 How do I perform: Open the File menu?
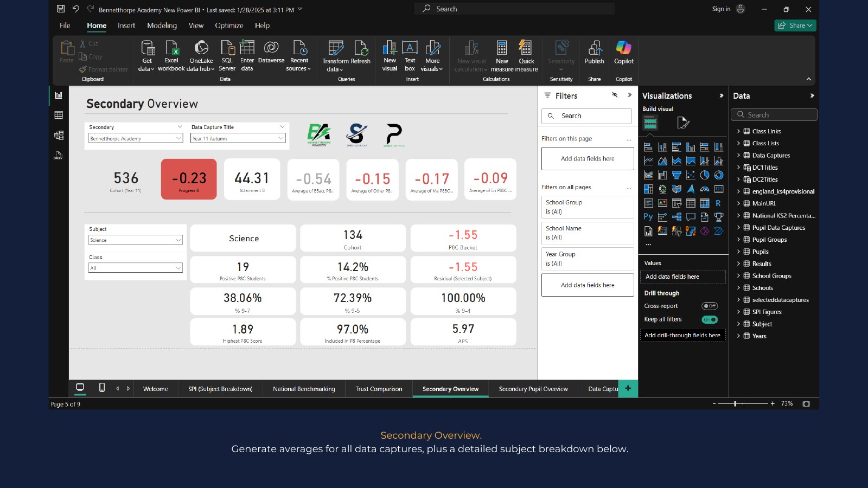coord(65,25)
